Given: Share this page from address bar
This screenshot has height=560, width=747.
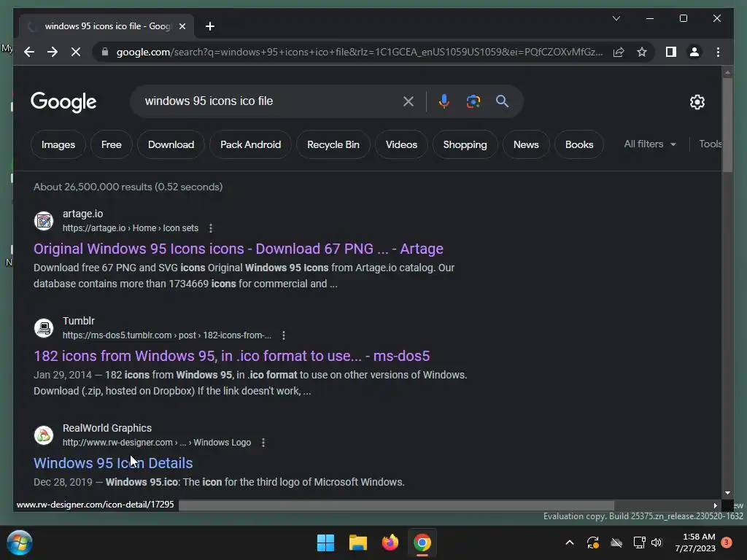Looking at the screenshot, I should pyautogui.click(x=619, y=52).
